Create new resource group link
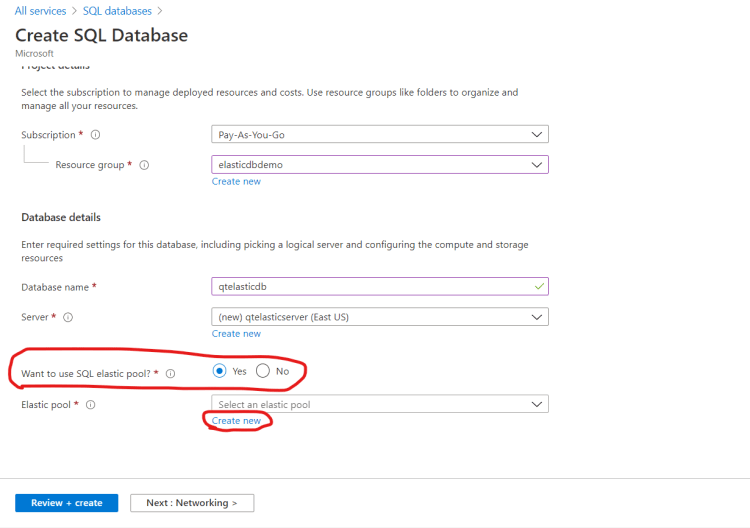750x528 pixels. tap(236, 181)
